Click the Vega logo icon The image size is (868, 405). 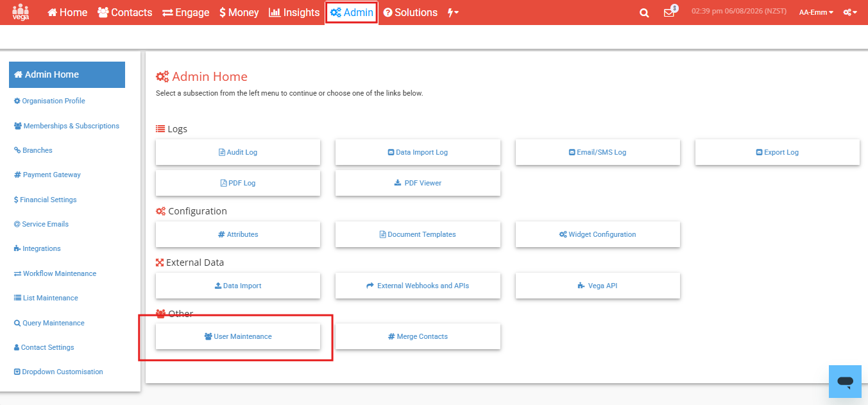(21, 12)
